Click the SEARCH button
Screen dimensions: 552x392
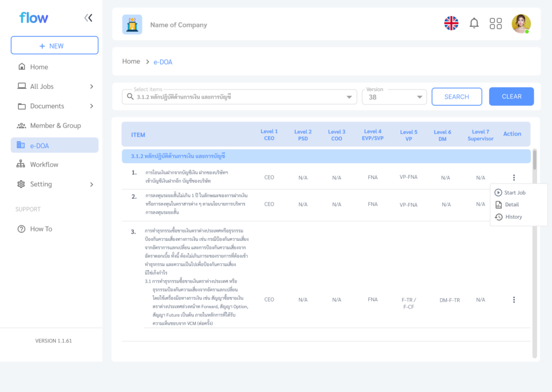coord(457,97)
